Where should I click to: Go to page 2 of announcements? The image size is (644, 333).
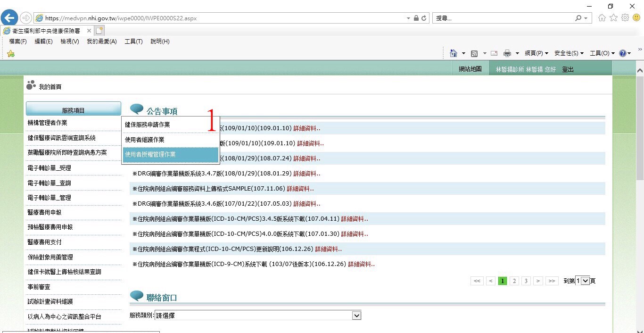[514, 281]
